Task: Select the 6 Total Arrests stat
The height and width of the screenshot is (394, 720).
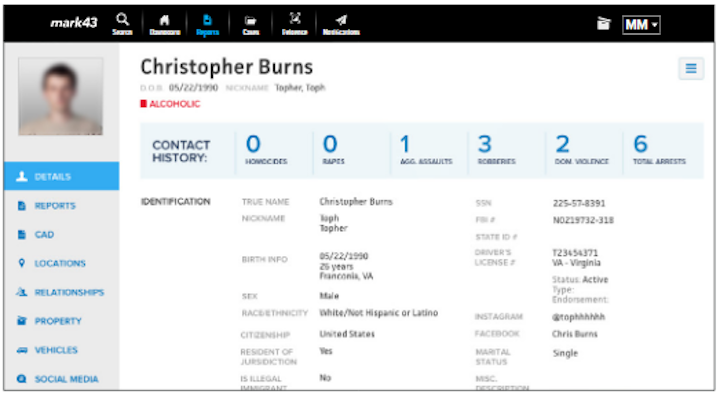Action: (659, 149)
